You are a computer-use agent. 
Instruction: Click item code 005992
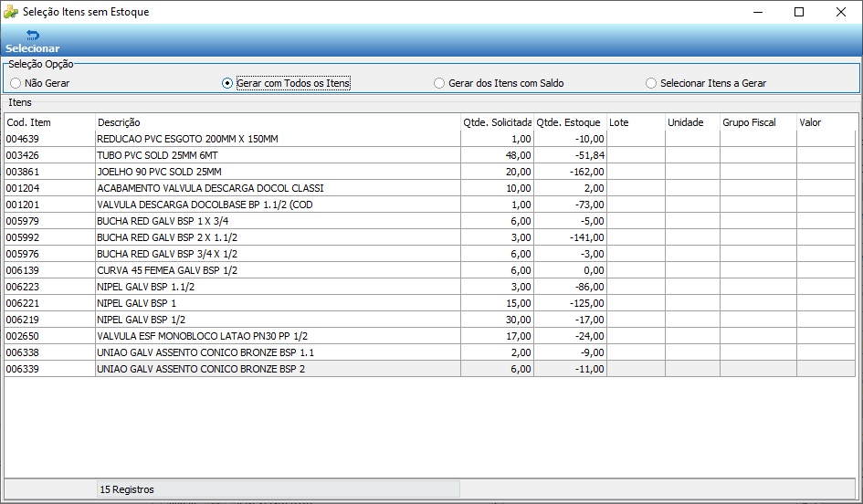(x=23, y=237)
